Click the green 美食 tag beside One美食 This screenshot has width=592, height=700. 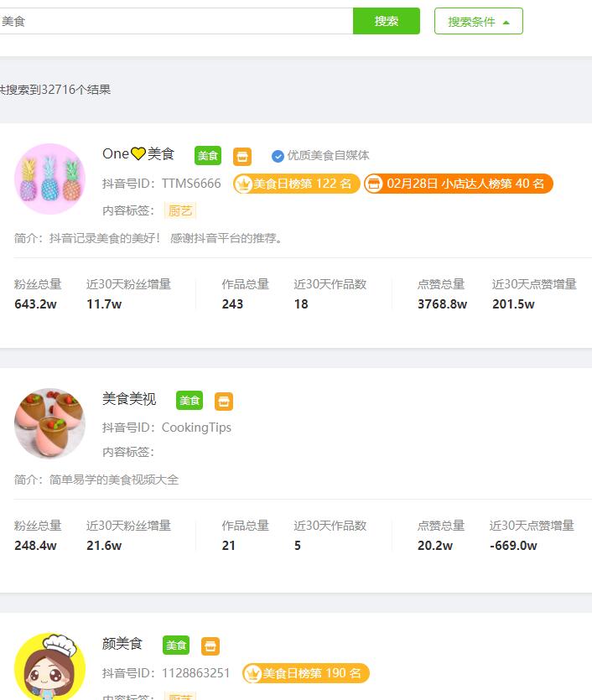208,156
